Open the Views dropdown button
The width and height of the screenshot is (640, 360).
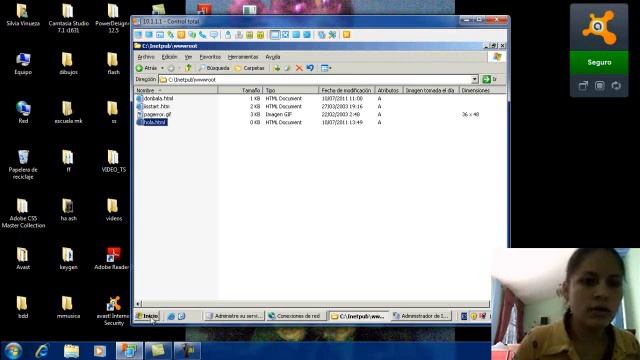pyautogui.click(x=326, y=68)
